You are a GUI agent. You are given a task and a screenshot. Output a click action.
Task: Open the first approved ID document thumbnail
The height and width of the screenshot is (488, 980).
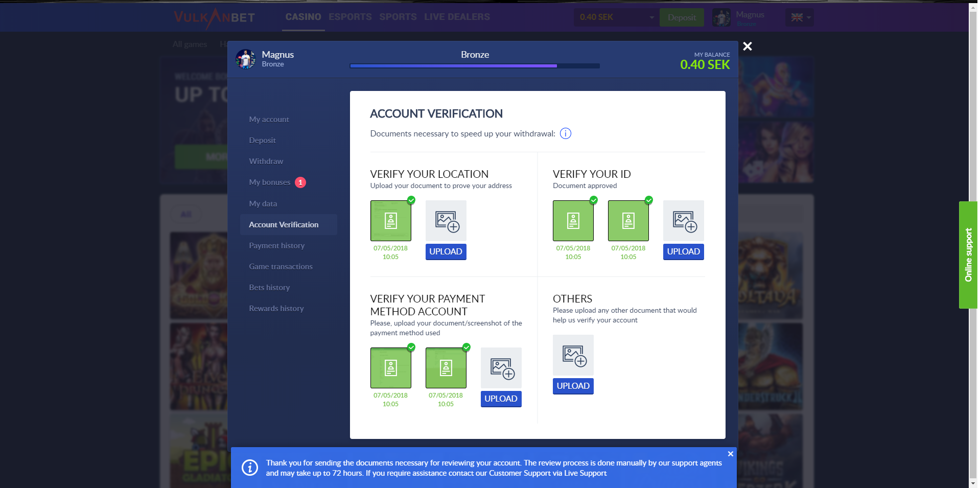click(573, 221)
